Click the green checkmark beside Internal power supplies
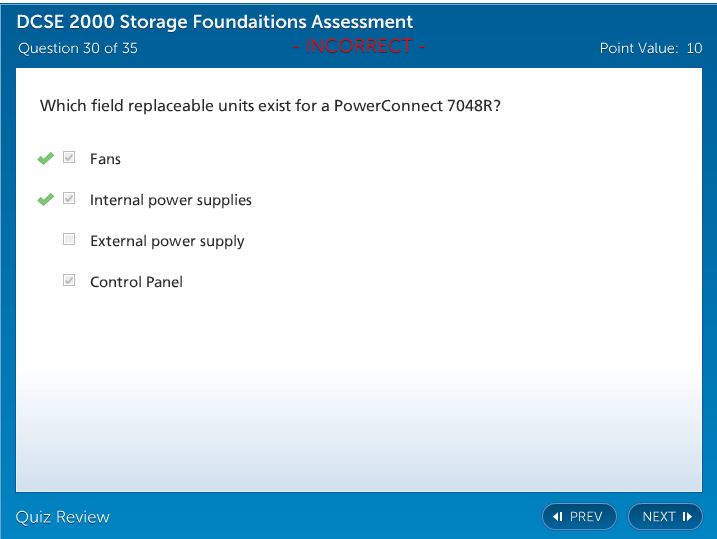Screen dimensions: 717x539 (45, 199)
